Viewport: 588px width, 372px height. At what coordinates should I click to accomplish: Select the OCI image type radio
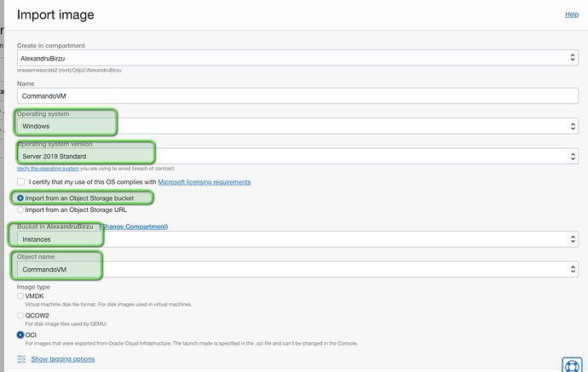[x=21, y=335]
